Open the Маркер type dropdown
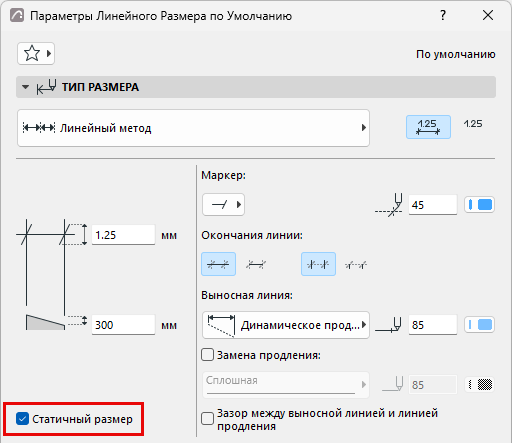The height and width of the screenshot is (443, 512). (223, 204)
